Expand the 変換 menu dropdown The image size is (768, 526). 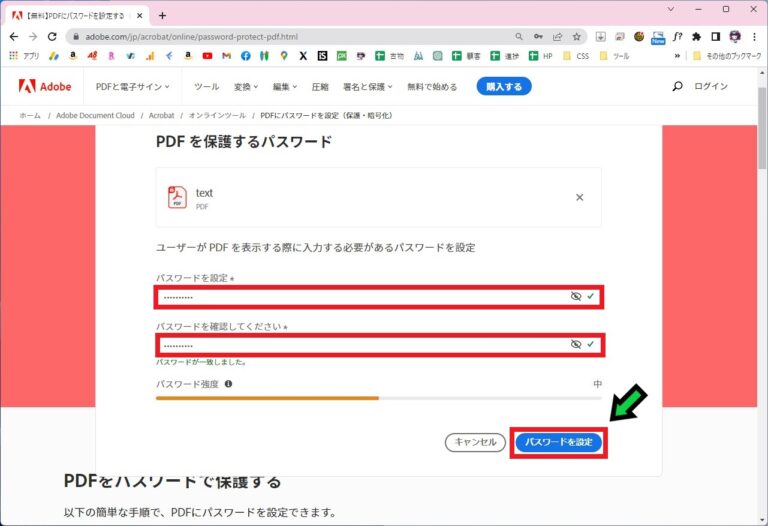pyautogui.click(x=246, y=87)
